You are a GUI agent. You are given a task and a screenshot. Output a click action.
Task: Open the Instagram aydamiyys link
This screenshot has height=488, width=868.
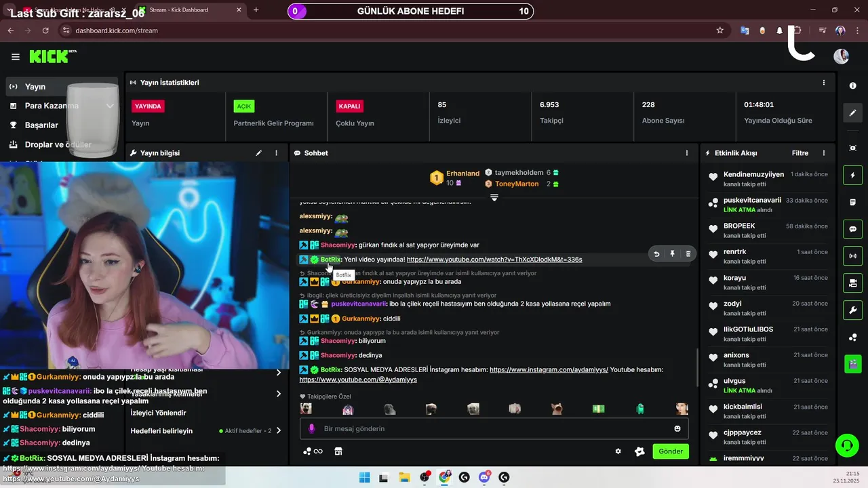(549, 370)
